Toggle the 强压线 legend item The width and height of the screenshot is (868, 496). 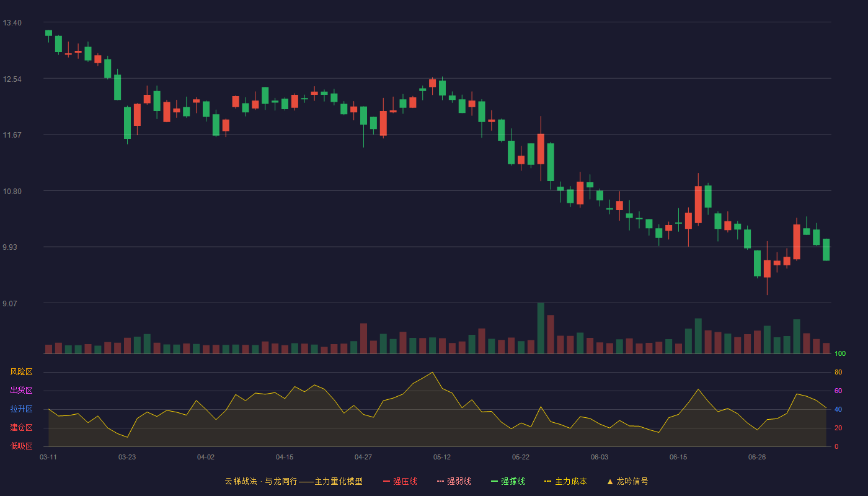(400, 481)
